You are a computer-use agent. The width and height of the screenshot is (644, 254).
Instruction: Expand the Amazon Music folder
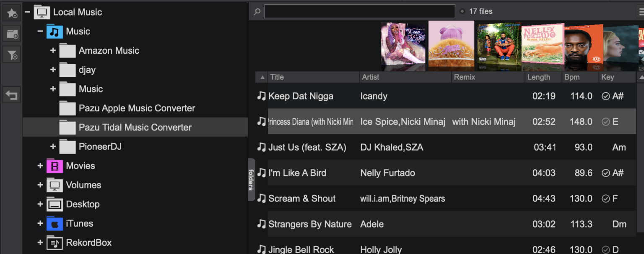pyautogui.click(x=53, y=50)
